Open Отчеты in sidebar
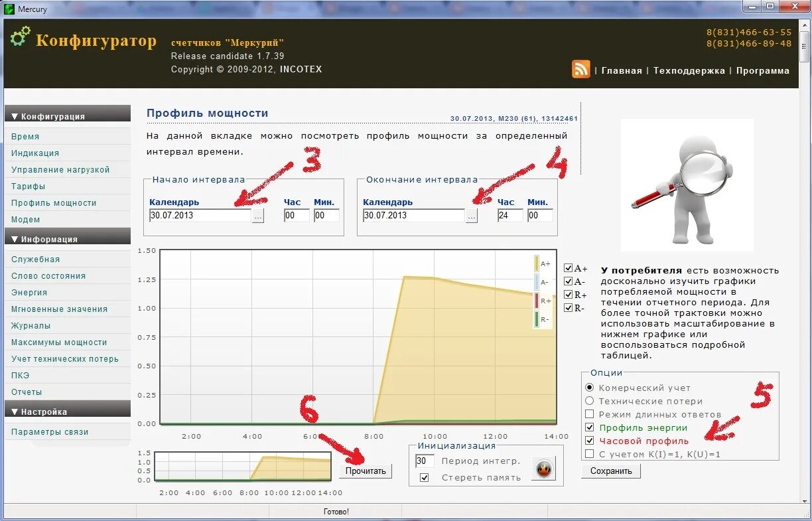 tap(27, 392)
